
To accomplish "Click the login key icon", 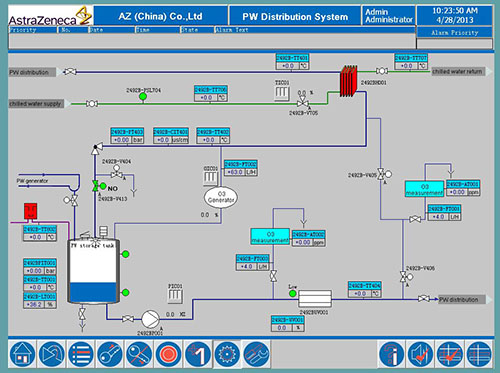I will click(110, 354).
